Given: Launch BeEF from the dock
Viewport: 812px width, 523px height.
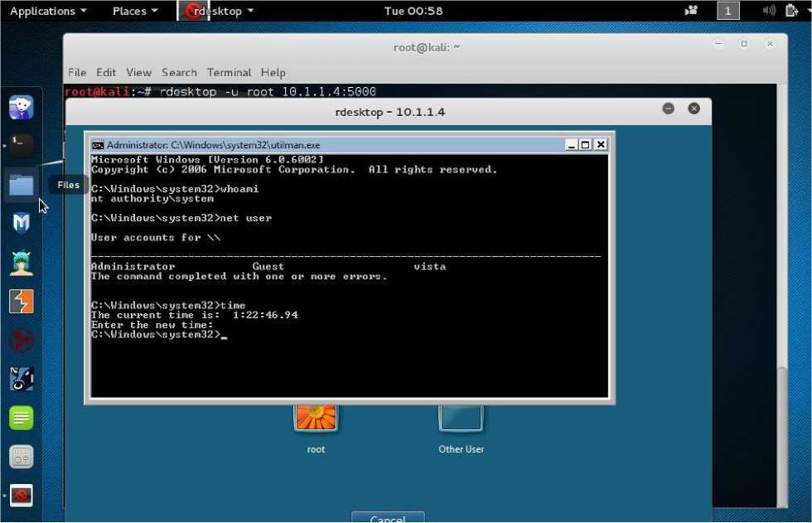Looking at the screenshot, I should pos(22,379).
